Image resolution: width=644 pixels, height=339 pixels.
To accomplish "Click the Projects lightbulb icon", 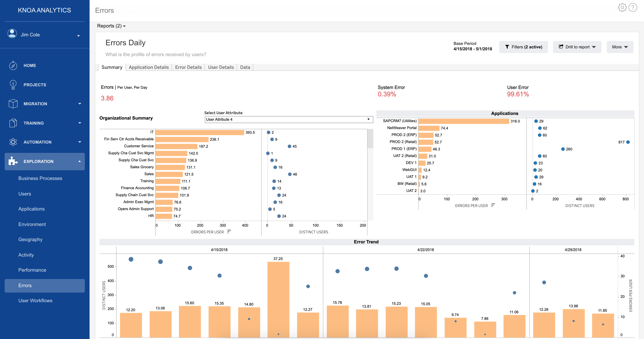I will pyautogui.click(x=13, y=85).
